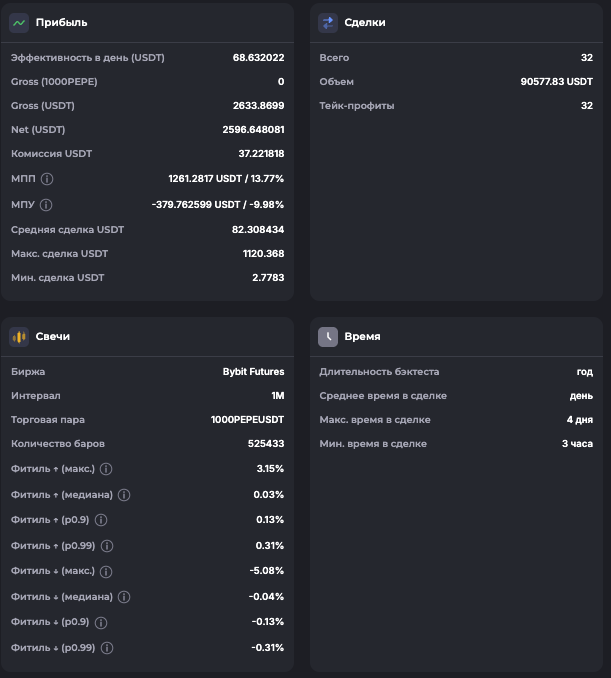611x678 pixels.
Task: Click the Прибыль chart icon
Action: tap(19, 22)
